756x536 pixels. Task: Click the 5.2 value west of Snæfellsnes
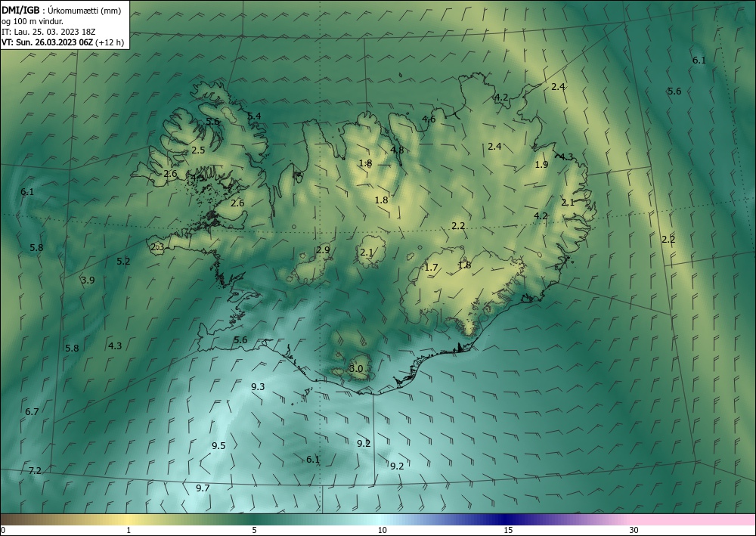123,262
